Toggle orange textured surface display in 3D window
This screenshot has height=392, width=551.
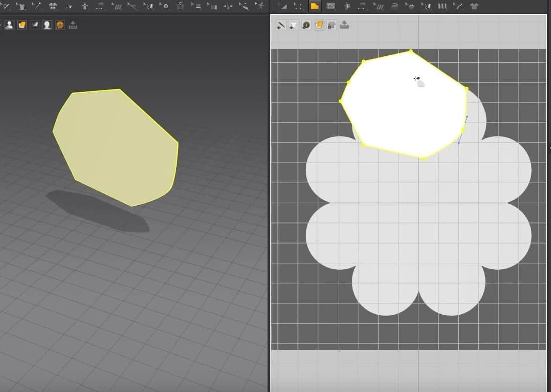point(22,25)
